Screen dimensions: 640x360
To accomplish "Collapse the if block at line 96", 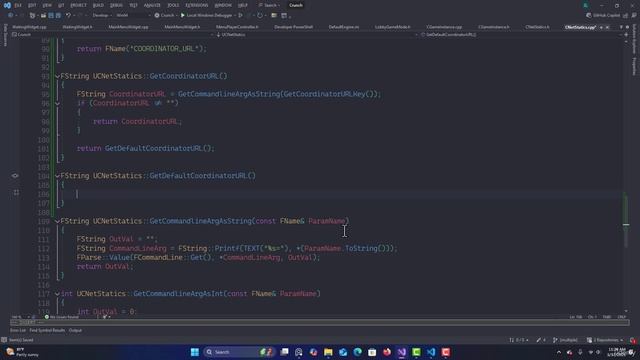I will click(x=57, y=103).
